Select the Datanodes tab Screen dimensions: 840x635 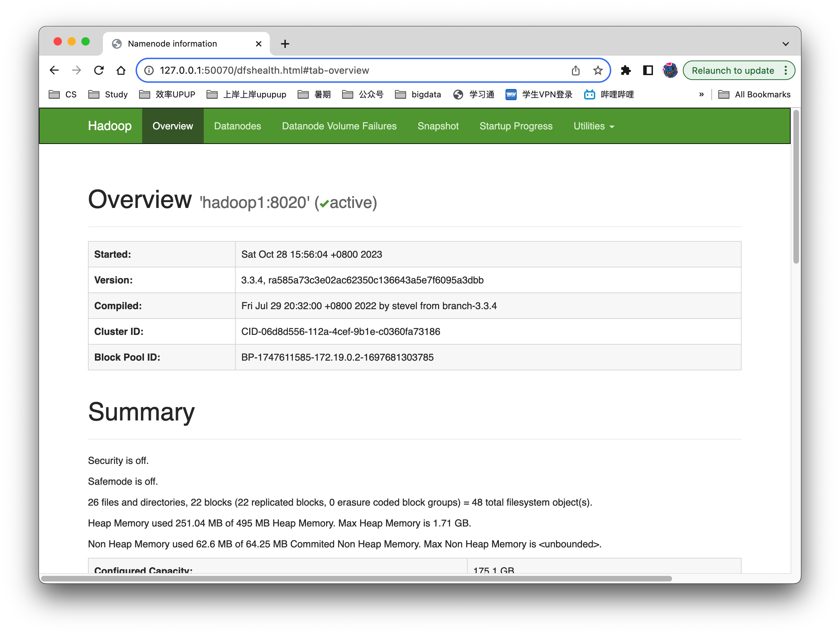click(x=238, y=126)
